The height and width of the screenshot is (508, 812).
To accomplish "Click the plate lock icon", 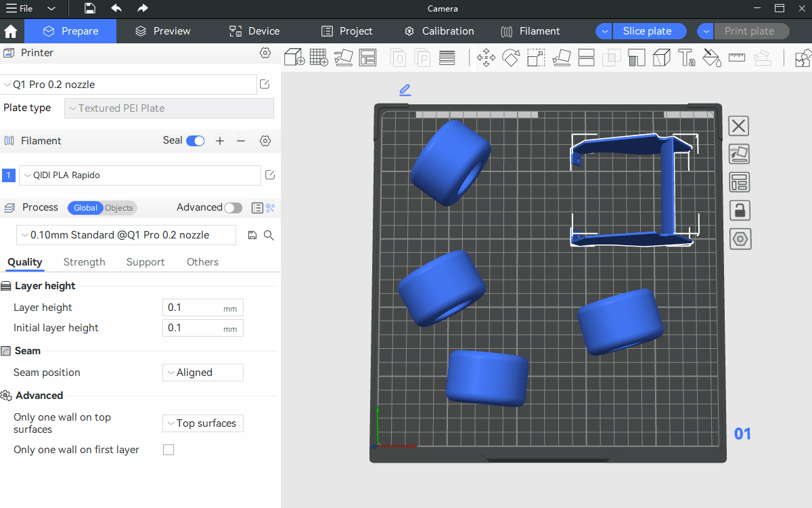I will [x=740, y=211].
